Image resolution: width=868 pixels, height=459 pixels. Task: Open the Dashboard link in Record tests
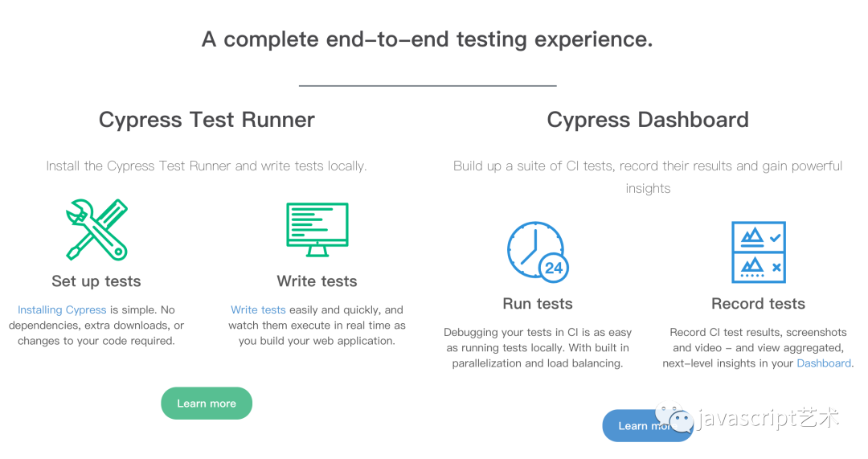pyautogui.click(x=823, y=363)
